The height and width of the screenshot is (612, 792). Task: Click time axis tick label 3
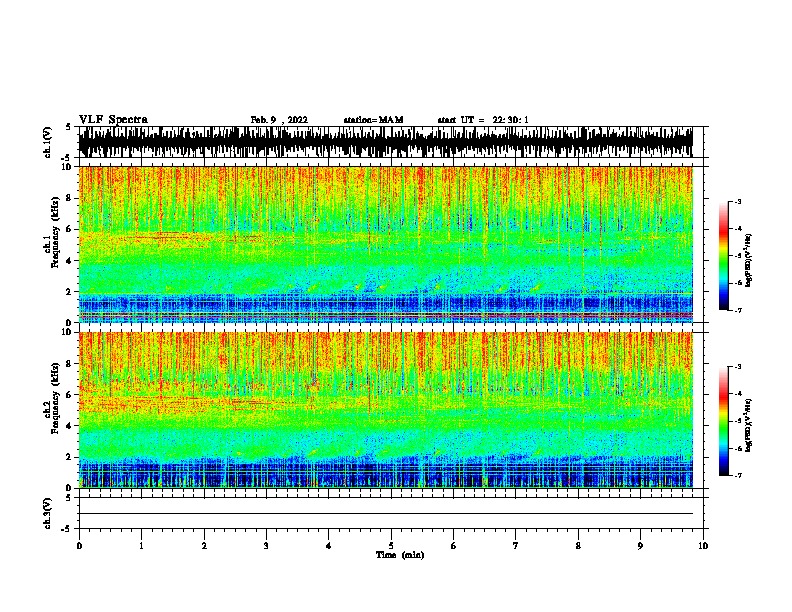point(266,546)
